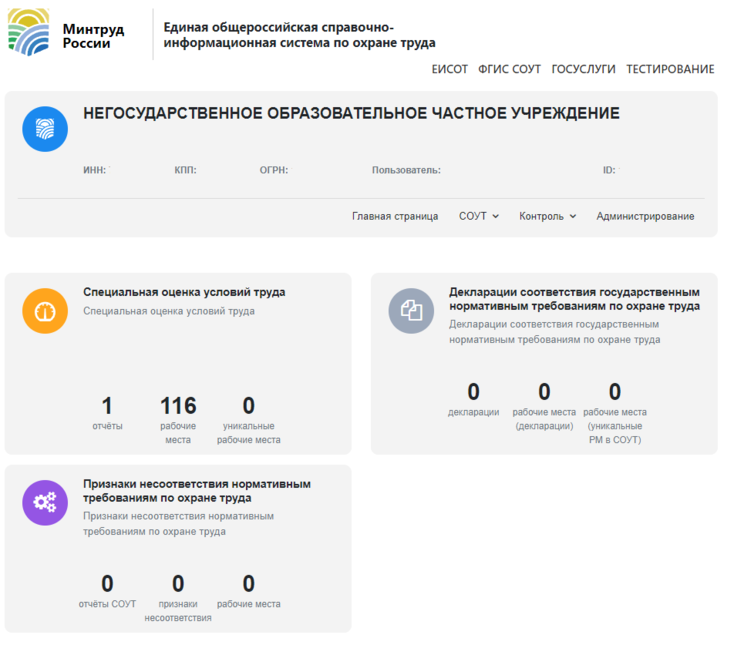Expand the СОУТ dropdown menu
Image resolution: width=734 pixels, height=645 pixels.
coord(479,216)
